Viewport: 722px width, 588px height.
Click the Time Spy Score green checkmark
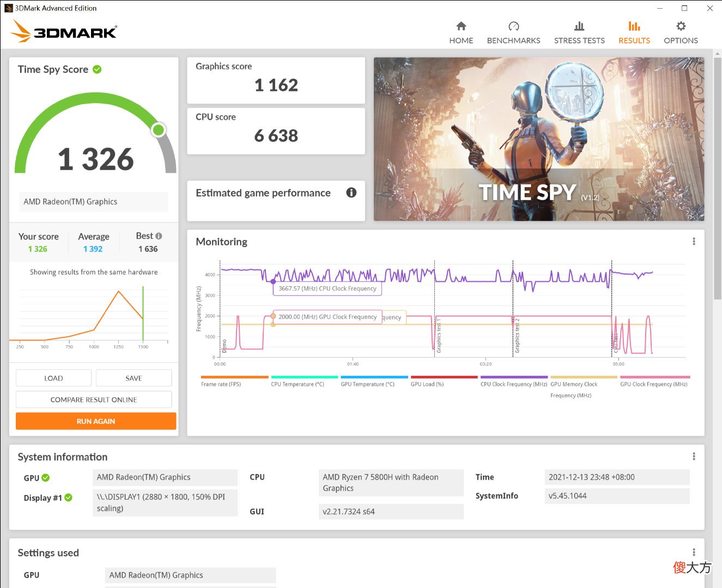[97, 69]
